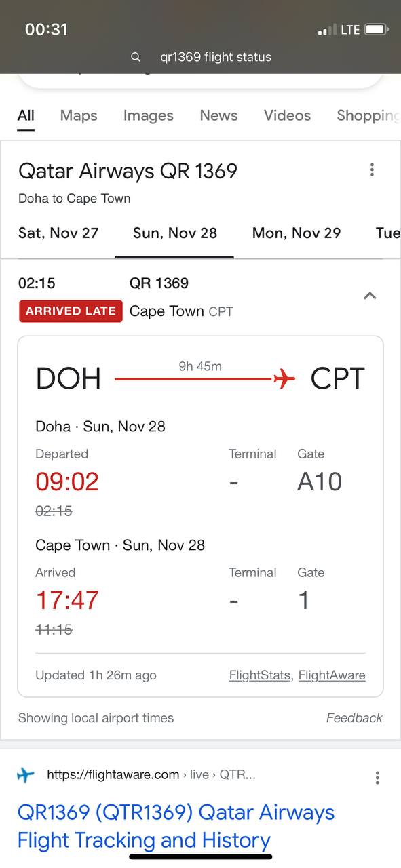Collapse the QR 1369 flight details chevron
The height and width of the screenshot is (868, 401).
(370, 296)
